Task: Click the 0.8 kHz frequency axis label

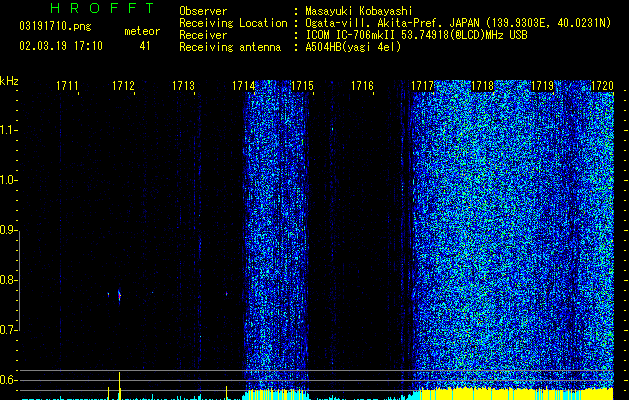Action: click(x=8, y=280)
